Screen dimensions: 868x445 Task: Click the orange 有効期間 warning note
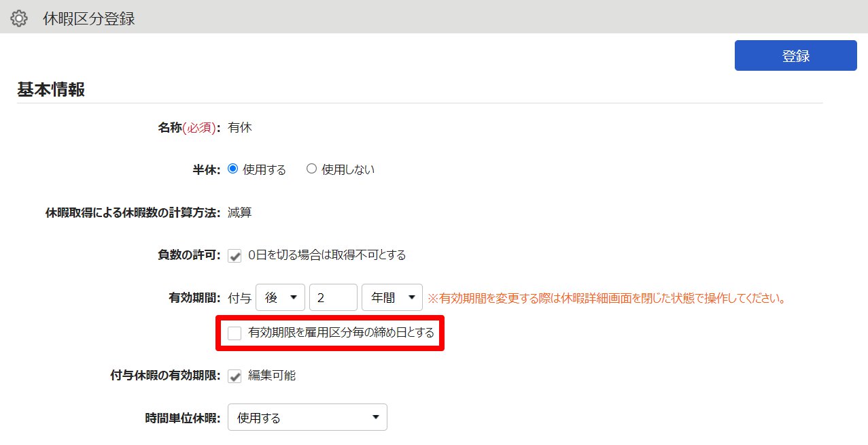tap(607, 298)
